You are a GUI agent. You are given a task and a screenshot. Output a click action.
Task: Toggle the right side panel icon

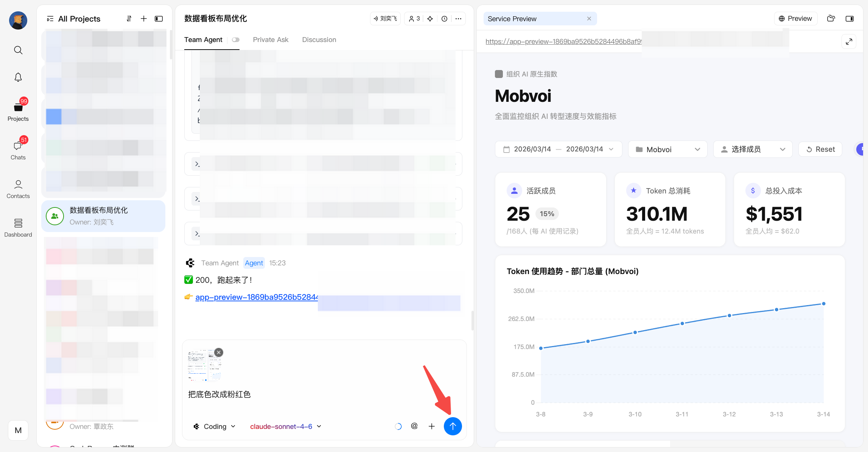(x=850, y=19)
